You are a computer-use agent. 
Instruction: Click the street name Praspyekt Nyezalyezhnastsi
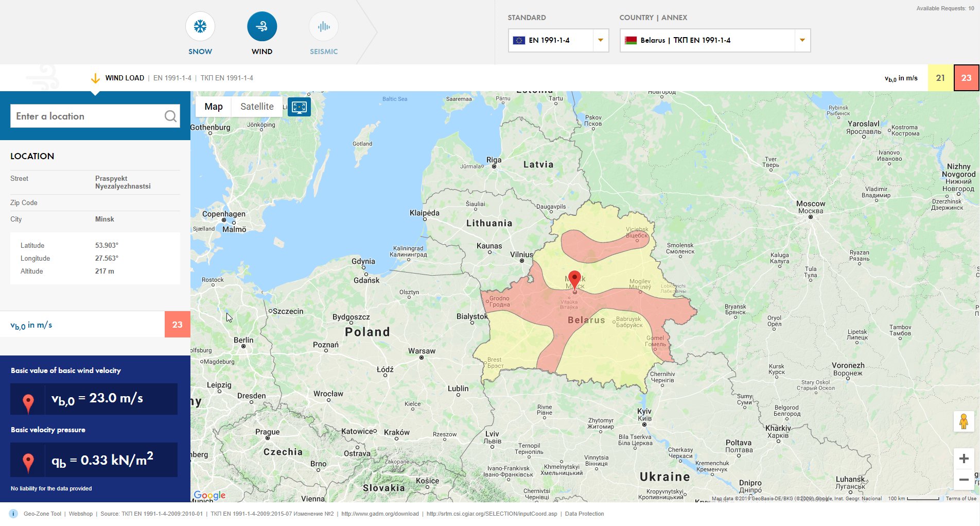(123, 182)
